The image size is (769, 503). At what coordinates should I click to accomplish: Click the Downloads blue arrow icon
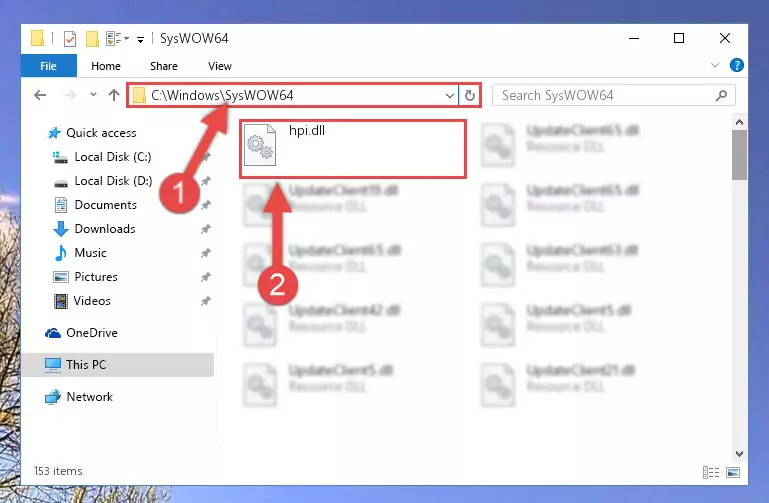click(61, 229)
